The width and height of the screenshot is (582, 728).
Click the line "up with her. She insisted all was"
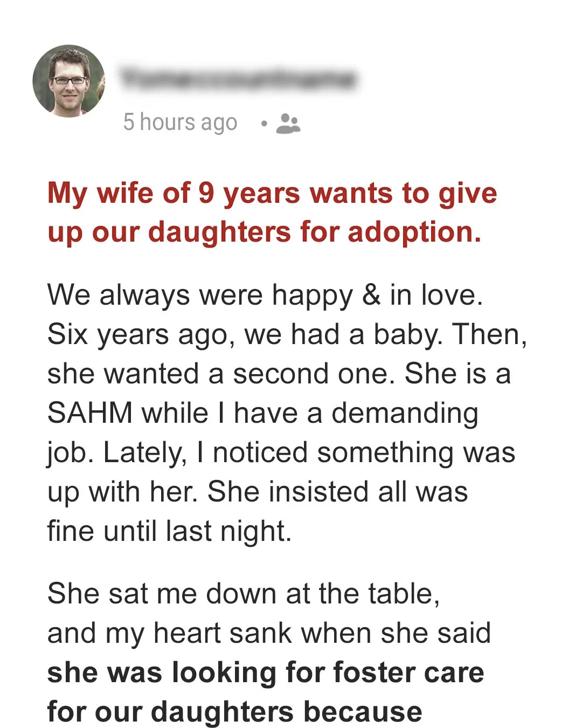[258, 492]
